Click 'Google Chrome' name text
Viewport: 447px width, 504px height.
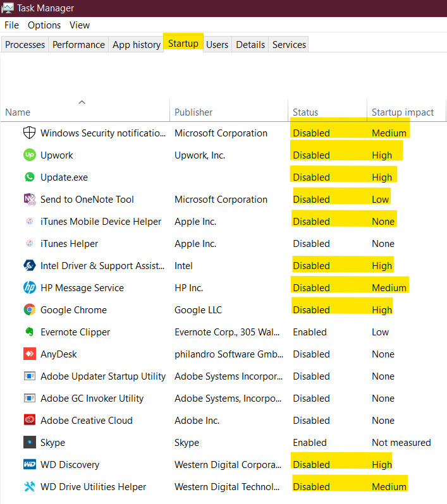(x=73, y=310)
